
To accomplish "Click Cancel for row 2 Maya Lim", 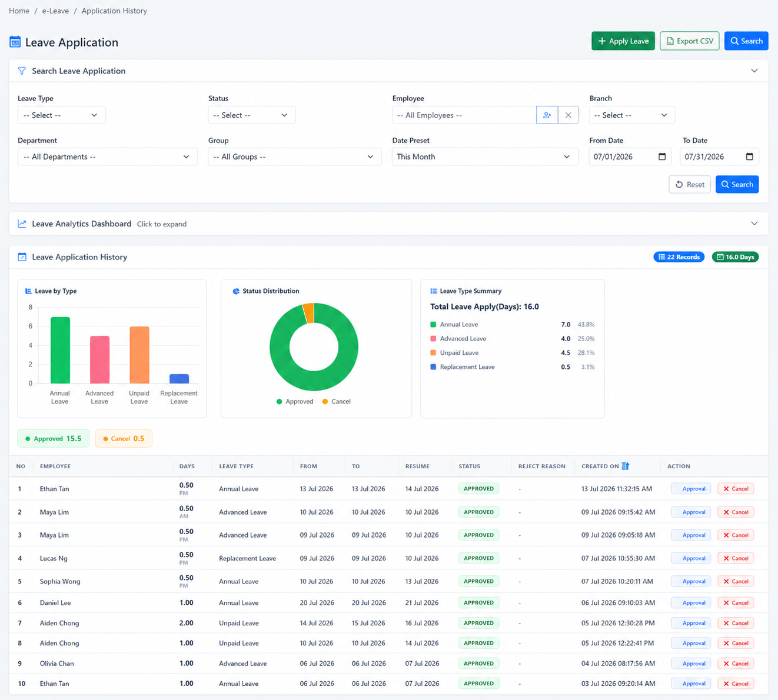I will (x=736, y=512).
